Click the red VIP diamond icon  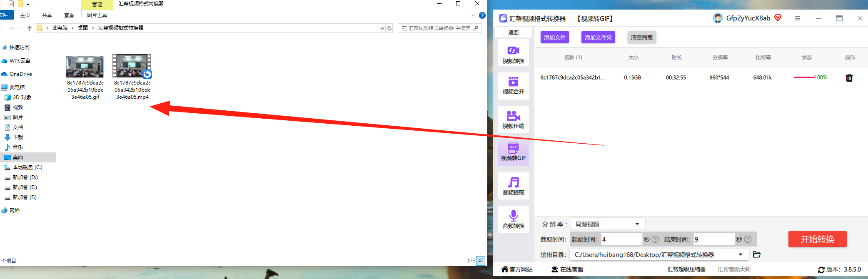pos(778,18)
